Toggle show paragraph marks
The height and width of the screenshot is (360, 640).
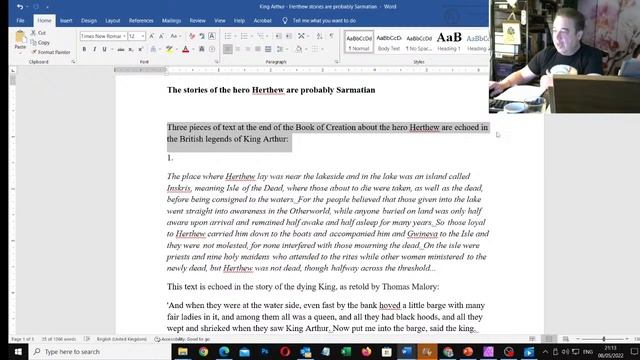(331, 36)
